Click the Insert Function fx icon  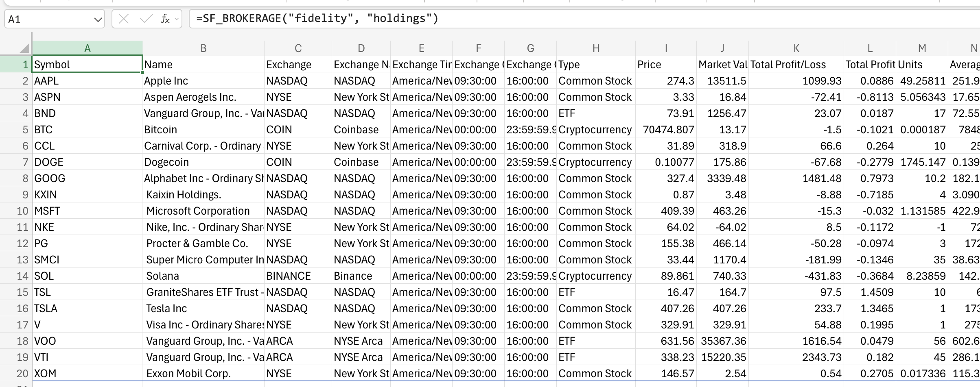point(164,18)
